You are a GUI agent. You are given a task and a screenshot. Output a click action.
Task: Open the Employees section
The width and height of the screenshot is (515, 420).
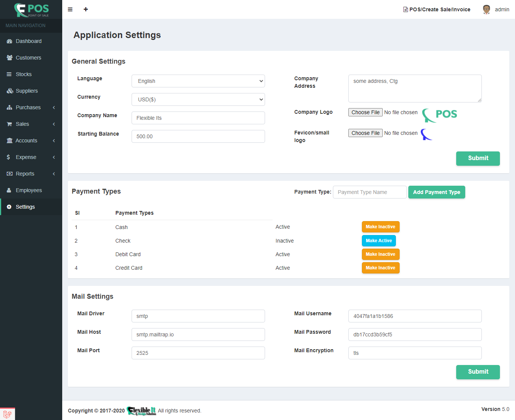pyautogui.click(x=28, y=190)
